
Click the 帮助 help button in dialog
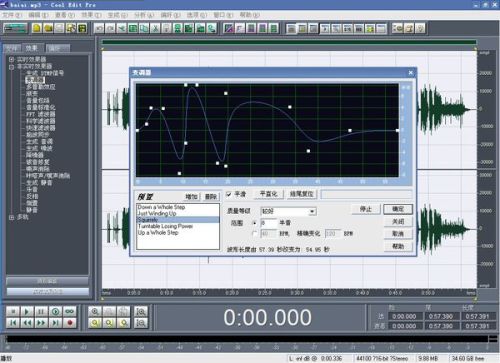click(398, 246)
